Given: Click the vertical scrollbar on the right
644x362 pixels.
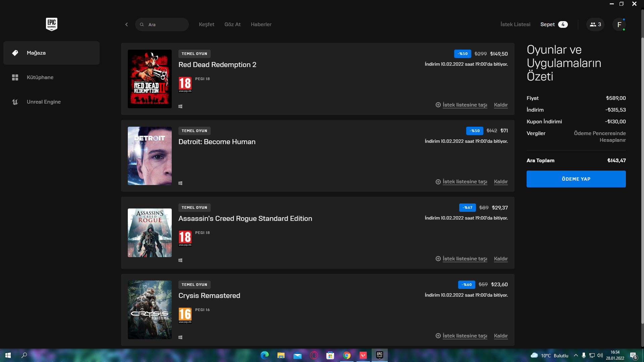Looking at the screenshot, I should coord(642,181).
